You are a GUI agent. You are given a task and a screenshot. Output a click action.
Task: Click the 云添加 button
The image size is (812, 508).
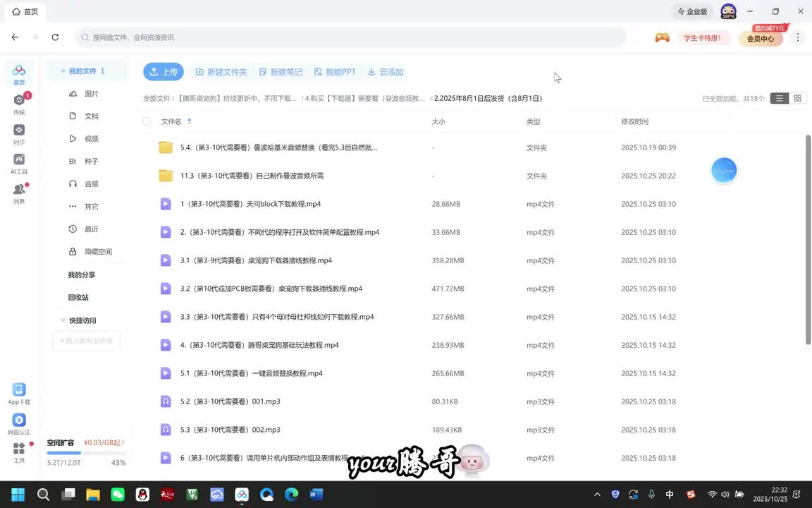386,72
